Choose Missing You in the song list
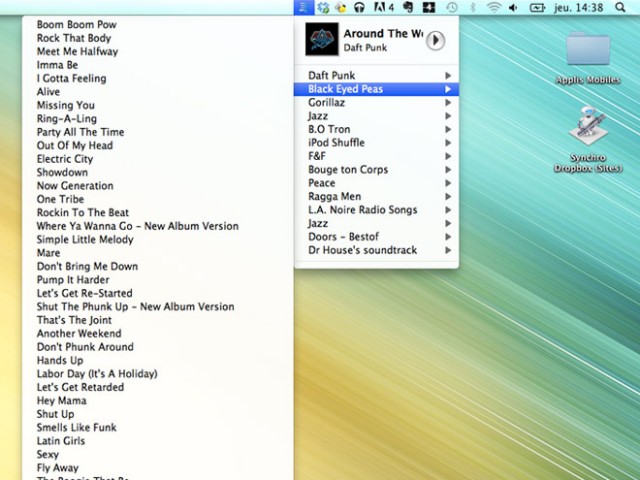 pos(158,105)
